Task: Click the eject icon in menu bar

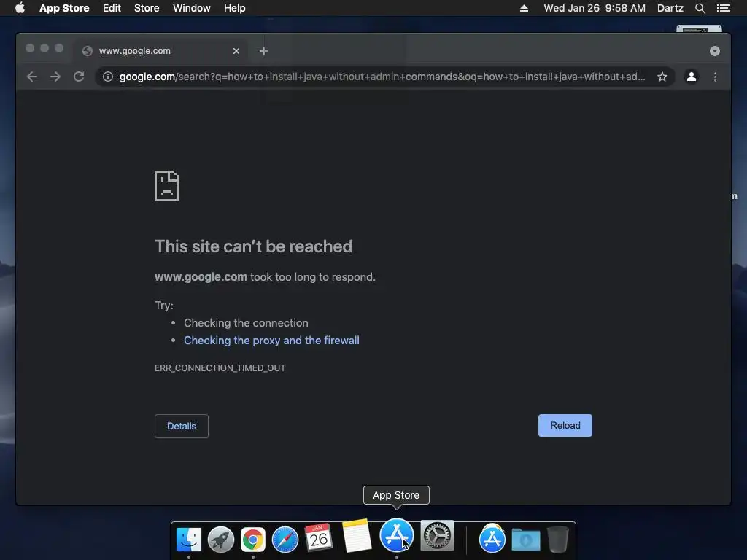Action: [x=524, y=8]
